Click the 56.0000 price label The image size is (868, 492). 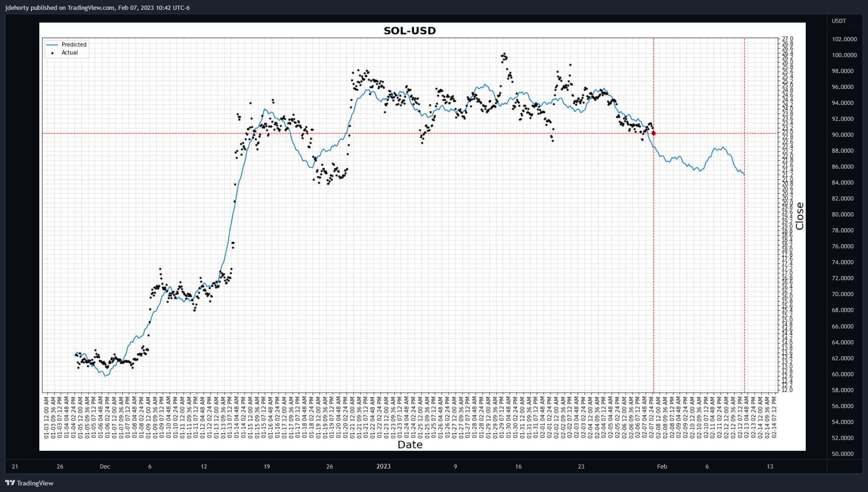pos(843,406)
